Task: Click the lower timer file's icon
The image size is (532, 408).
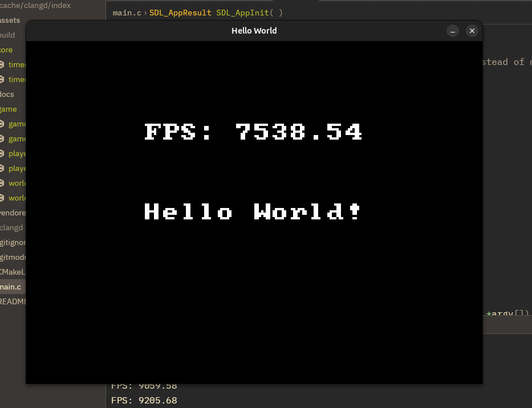Action: 2,79
